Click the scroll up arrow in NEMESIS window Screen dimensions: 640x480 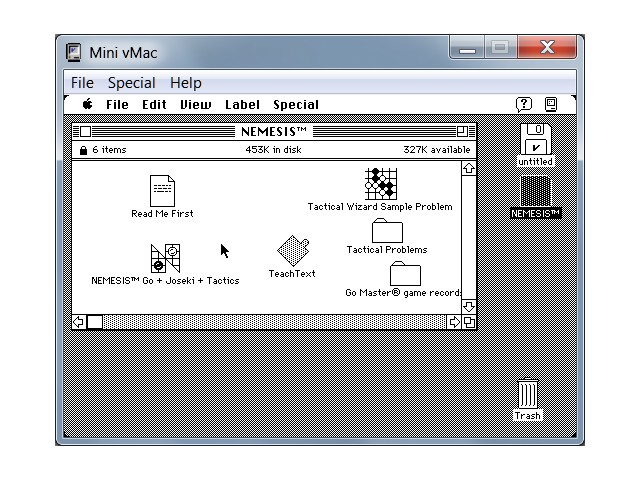(469, 168)
